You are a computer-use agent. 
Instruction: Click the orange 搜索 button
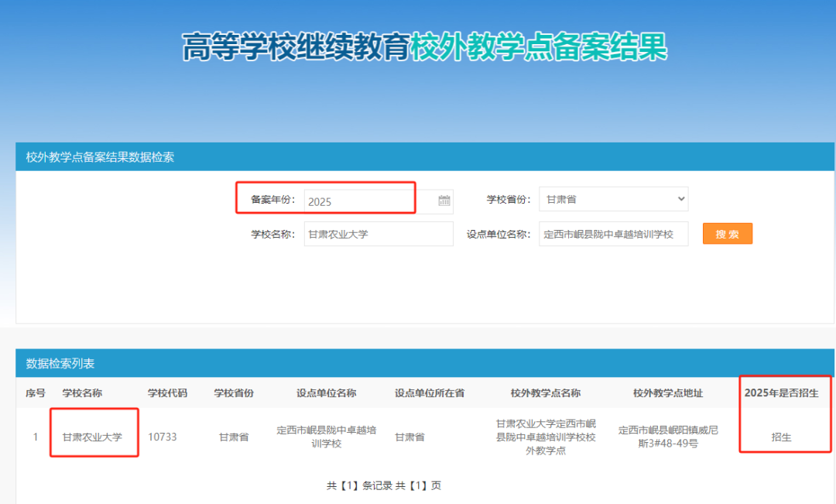(x=727, y=234)
